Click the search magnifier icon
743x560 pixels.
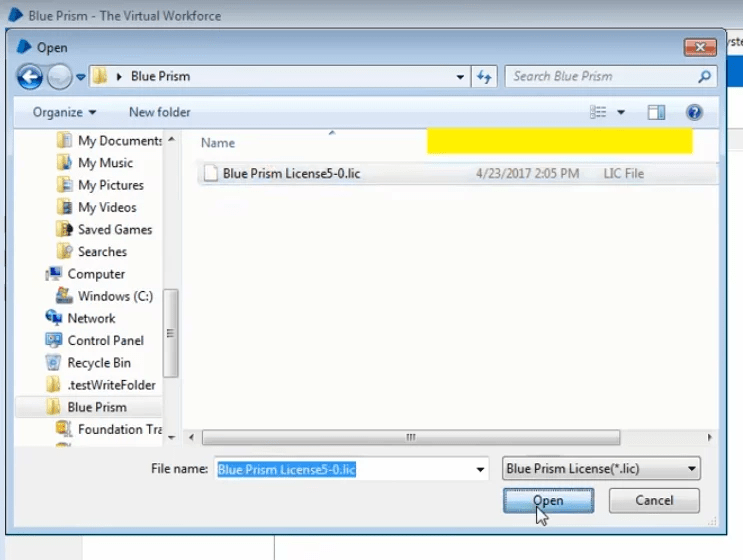(x=705, y=76)
